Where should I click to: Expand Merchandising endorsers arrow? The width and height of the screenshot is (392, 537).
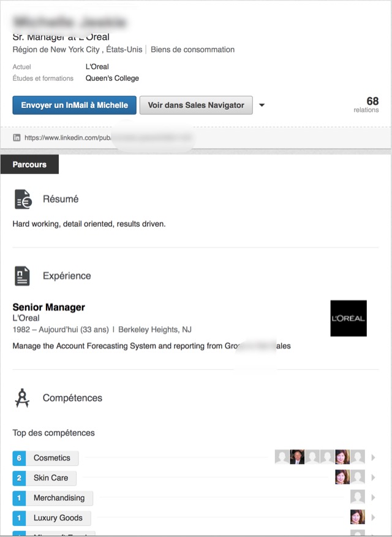tap(373, 497)
